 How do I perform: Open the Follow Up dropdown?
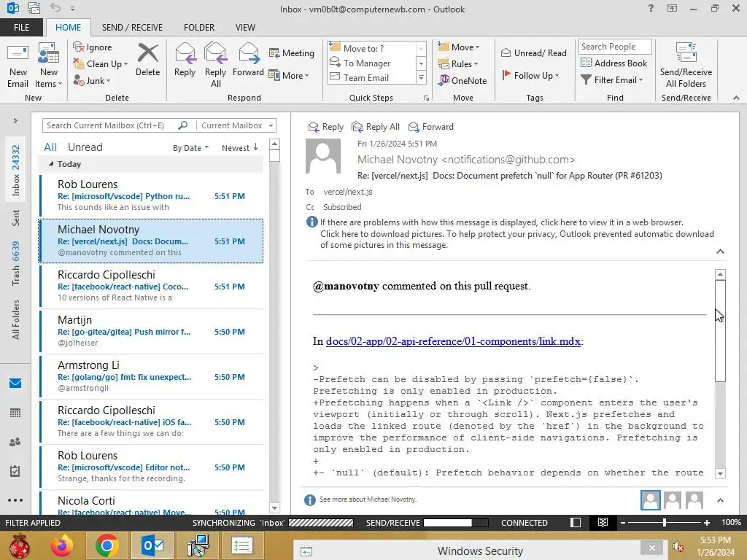point(530,75)
